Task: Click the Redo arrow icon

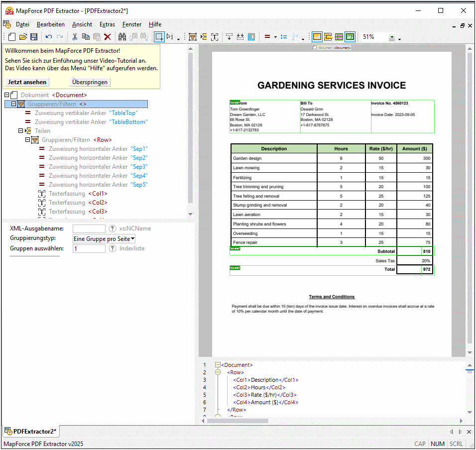Action: (x=60, y=37)
